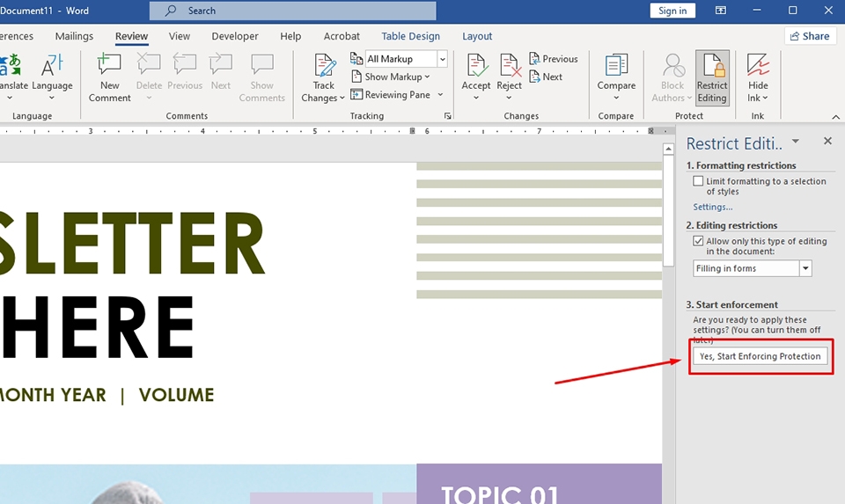845x504 pixels.
Task: Uncheck Allow only this type of editing
Action: coord(698,241)
